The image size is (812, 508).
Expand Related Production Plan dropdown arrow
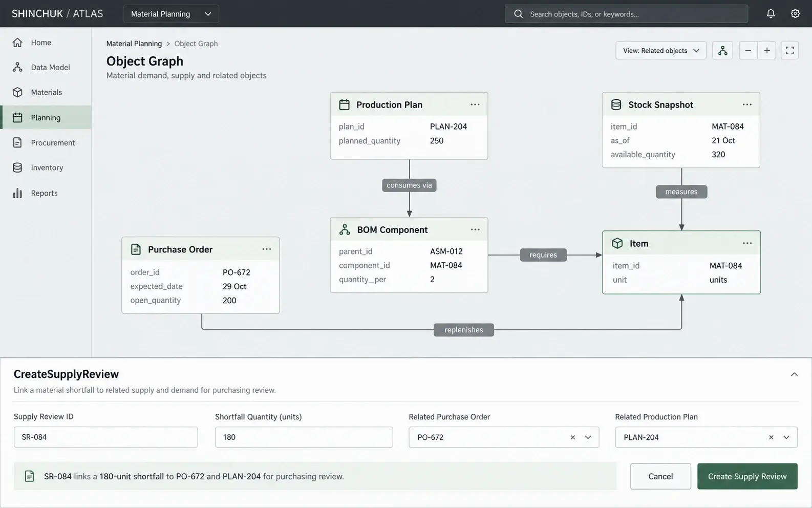pos(786,437)
